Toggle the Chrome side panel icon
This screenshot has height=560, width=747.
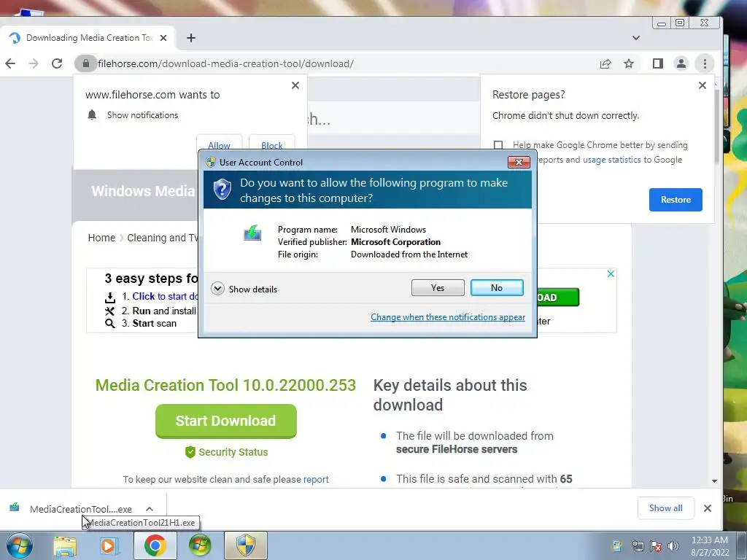658,63
